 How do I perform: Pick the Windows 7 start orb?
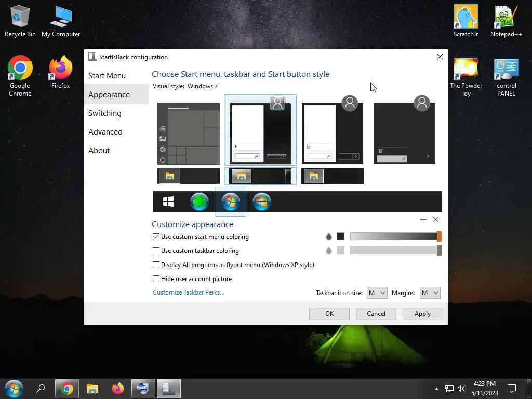231,202
